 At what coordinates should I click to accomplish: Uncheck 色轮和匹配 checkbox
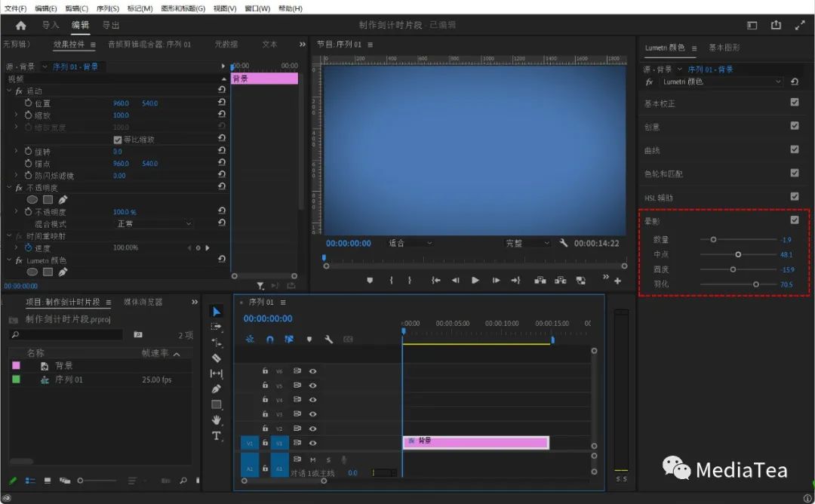point(794,173)
